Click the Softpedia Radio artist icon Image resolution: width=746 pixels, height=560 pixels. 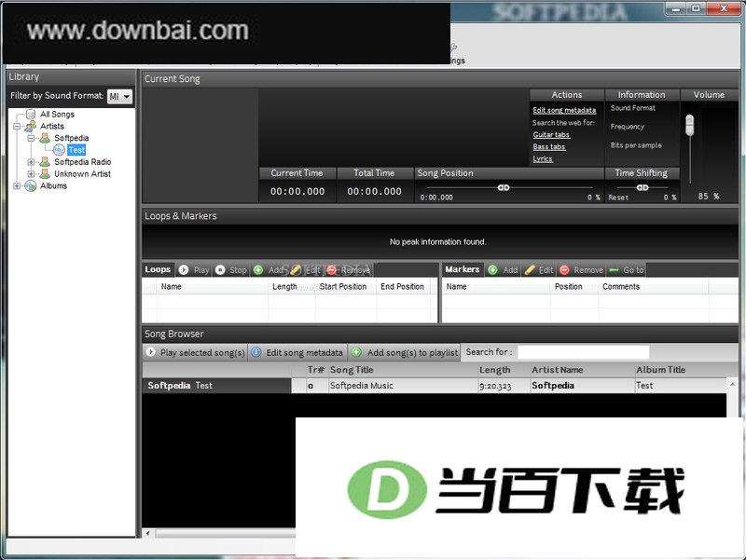(x=45, y=161)
